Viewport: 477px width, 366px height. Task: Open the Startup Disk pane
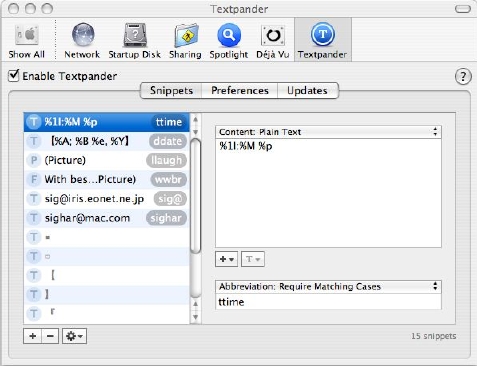[135, 41]
